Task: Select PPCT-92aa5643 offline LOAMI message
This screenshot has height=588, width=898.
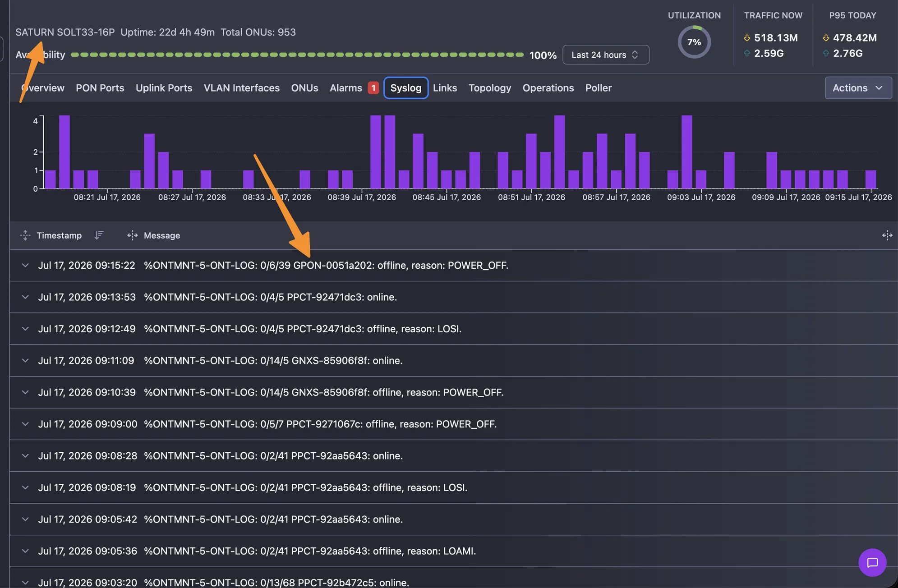Action: 309,551
